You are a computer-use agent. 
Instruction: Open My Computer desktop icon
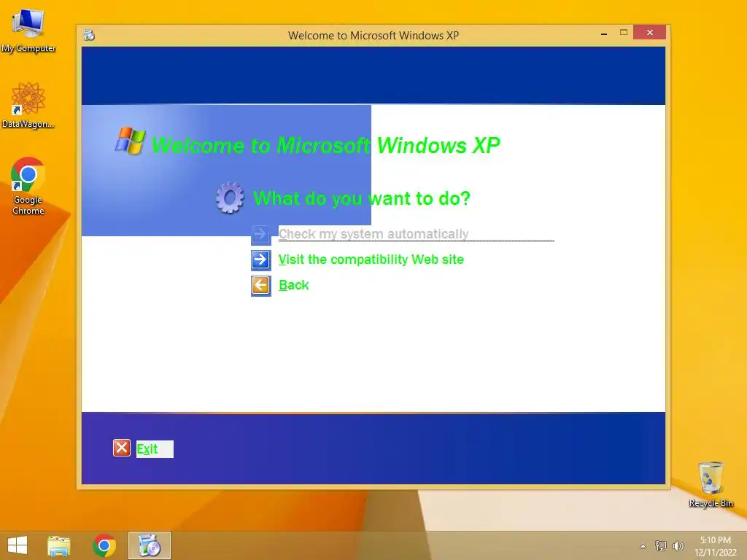(28, 29)
